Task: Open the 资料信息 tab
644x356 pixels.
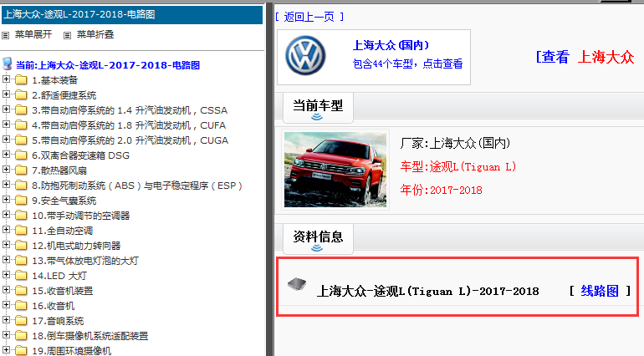Action: [318, 238]
